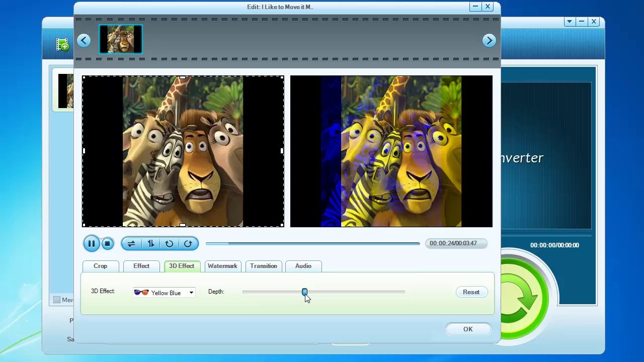Viewport: 644px width, 362px height.
Task: Switch to the Transition tab
Action: tap(264, 266)
